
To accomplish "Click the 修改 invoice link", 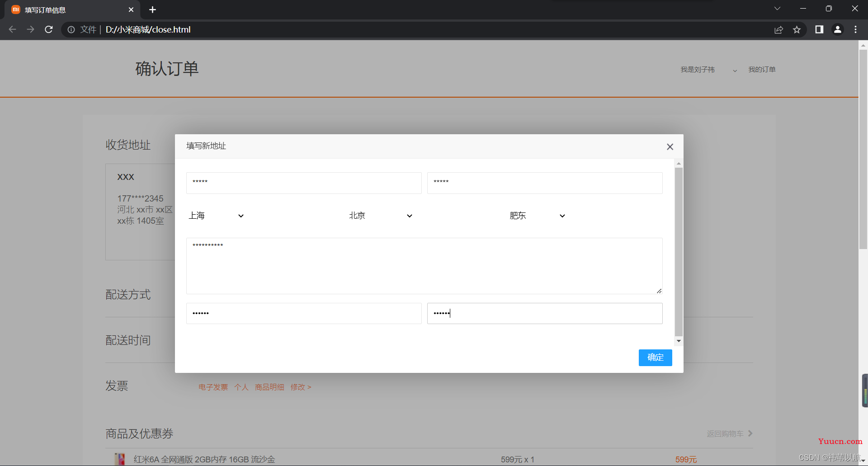I will point(301,387).
